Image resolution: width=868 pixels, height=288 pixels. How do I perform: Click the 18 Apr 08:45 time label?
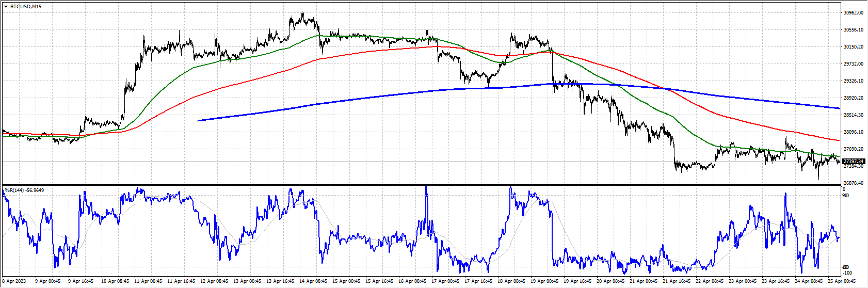pos(512,281)
